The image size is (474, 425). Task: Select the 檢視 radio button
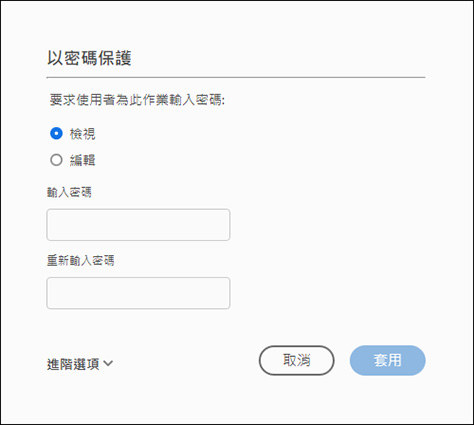point(56,133)
